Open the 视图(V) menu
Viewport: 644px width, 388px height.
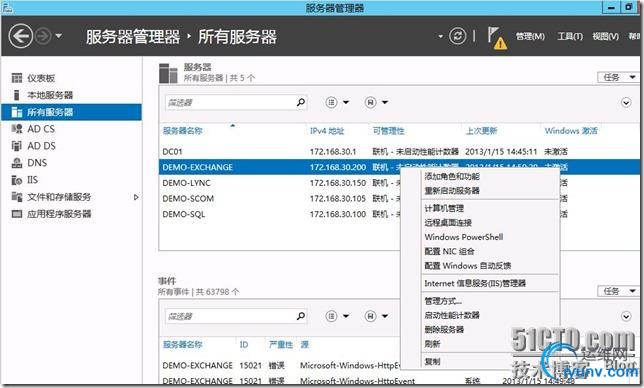pyautogui.click(x=605, y=37)
